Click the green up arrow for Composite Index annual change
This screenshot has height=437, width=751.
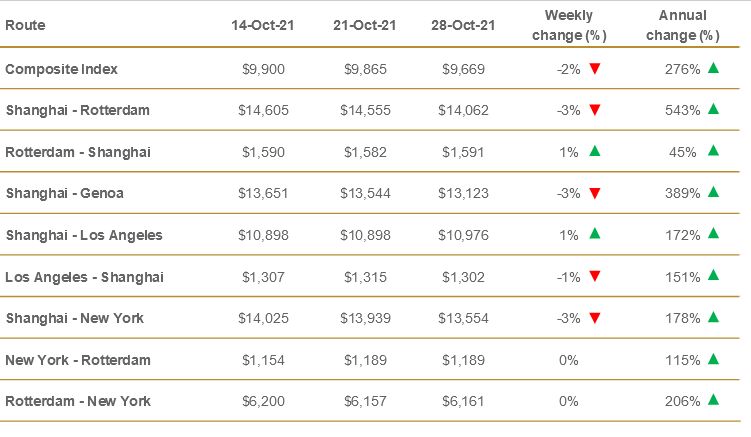point(713,69)
